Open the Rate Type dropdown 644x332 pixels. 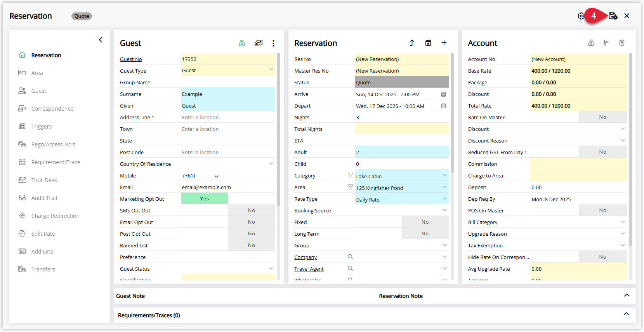coord(444,198)
